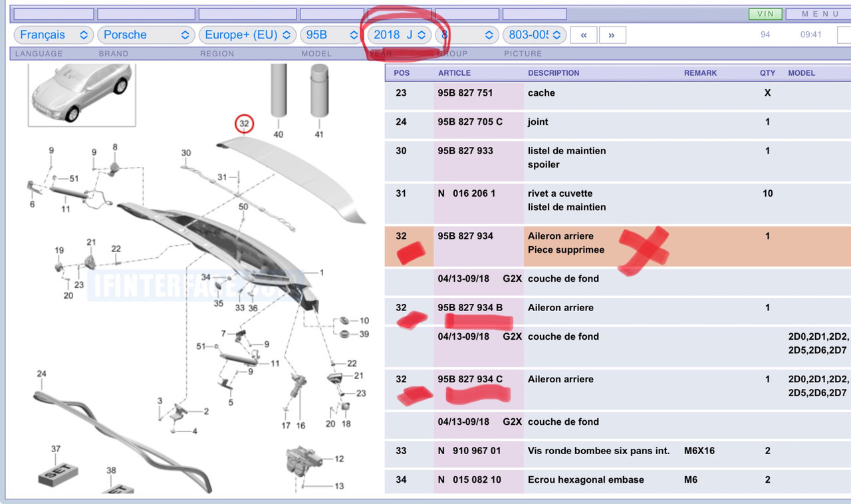The height and width of the screenshot is (504, 851).
Task: Click callout number 16 in diagram
Action: click(301, 426)
